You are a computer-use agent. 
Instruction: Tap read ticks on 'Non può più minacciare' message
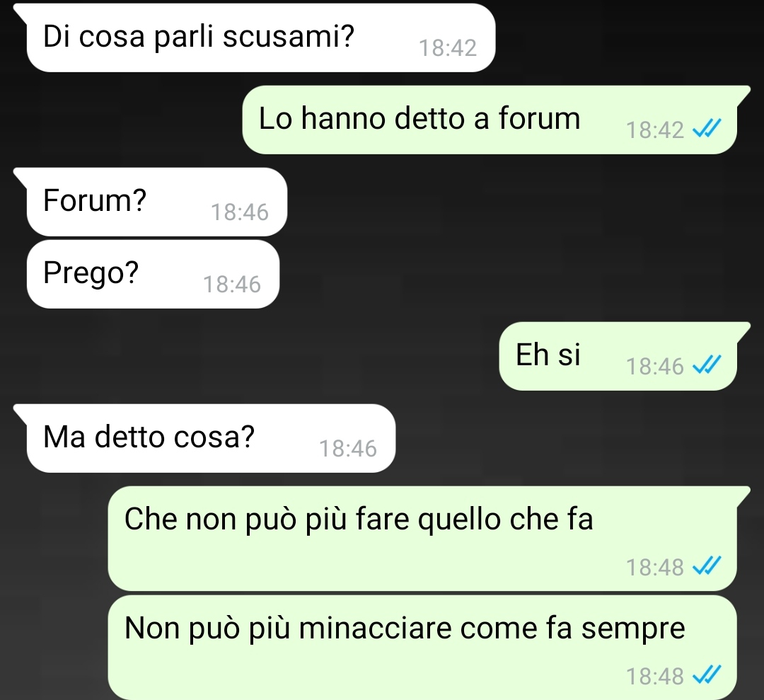(706, 675)
